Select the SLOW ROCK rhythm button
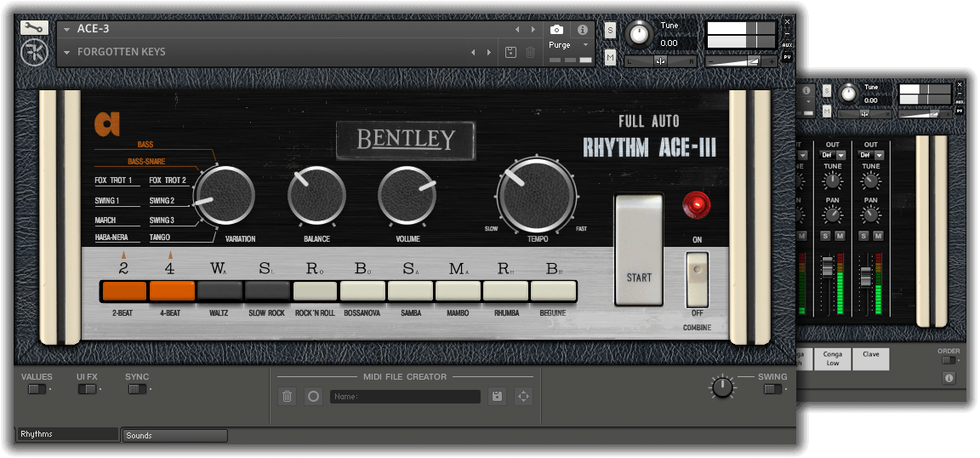The width and height of the screenshot is (980, 458). pyautogui.click(x=267, y=291)
